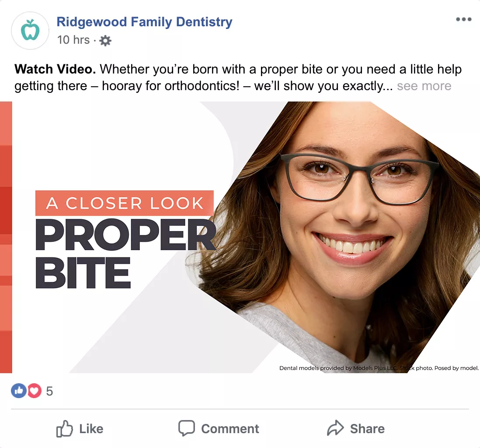480x448 pixels.
Task: Open the Ridgewood Family Dentistry page
Action: point(144,22)
